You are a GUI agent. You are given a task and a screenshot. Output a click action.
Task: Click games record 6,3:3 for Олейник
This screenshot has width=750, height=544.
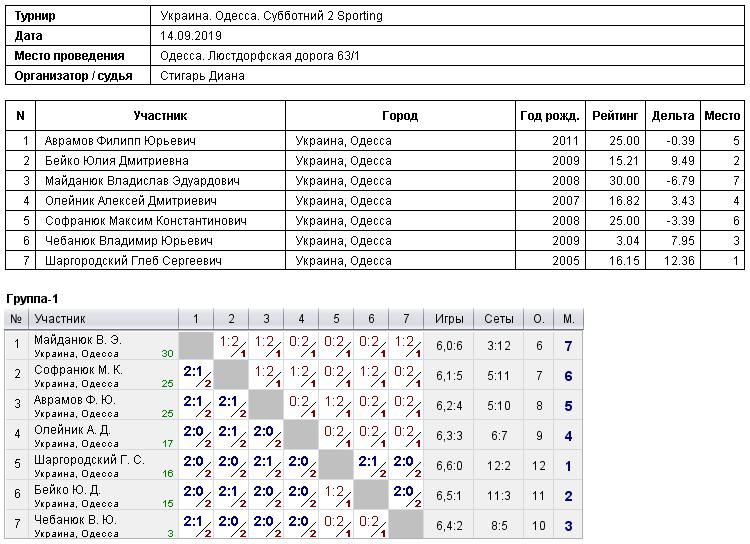449,436
